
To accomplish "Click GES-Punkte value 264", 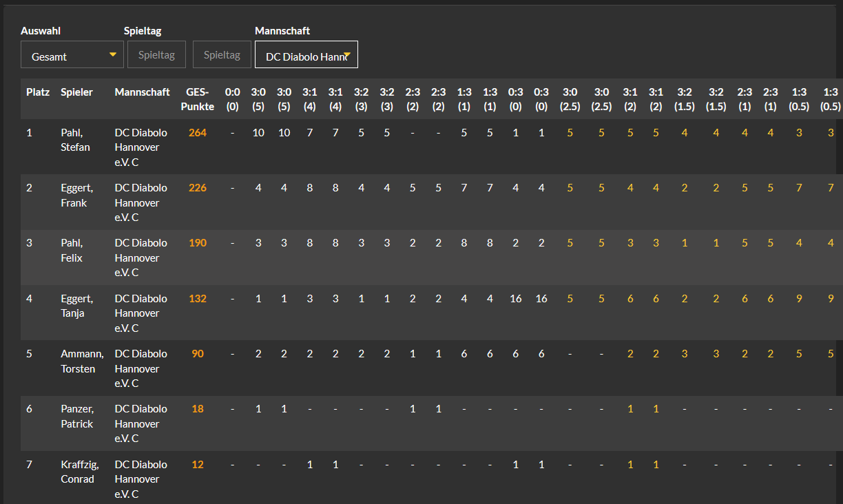I will click(x=198, y=132).
